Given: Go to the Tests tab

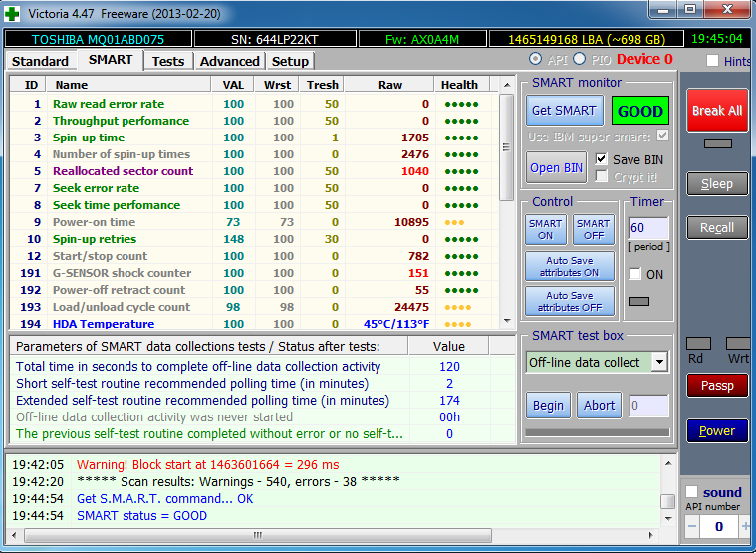Looking at the screenshot, I should [x=168, y=61].
